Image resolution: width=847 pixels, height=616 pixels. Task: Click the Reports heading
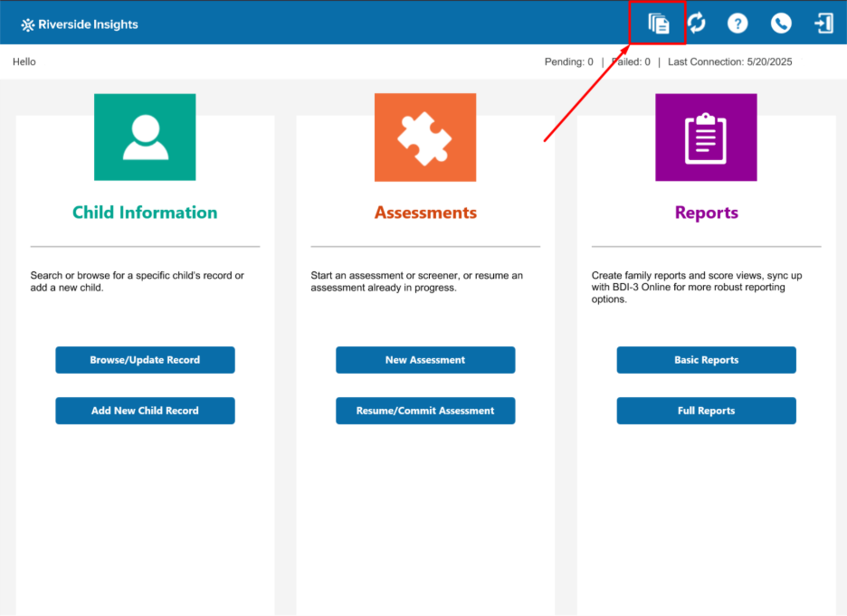coord(707,213)
